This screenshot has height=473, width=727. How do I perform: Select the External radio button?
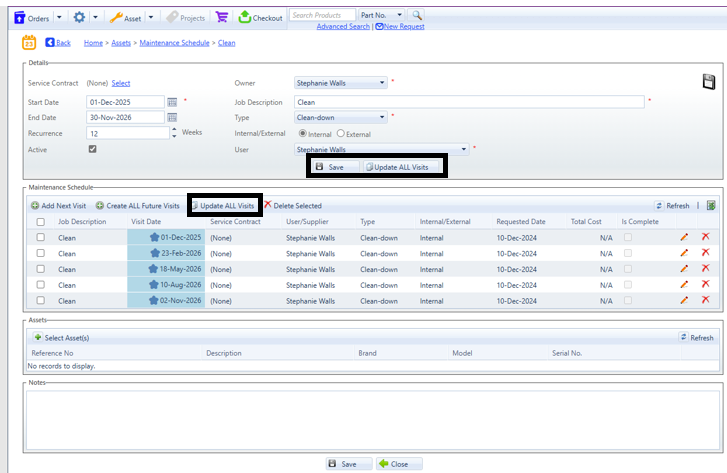coord(341,134)
